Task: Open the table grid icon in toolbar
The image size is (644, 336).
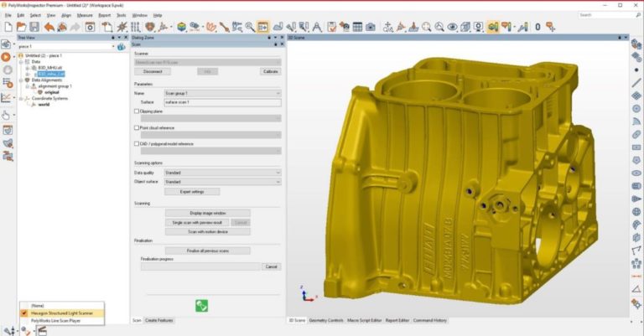Action: (358, 27)
